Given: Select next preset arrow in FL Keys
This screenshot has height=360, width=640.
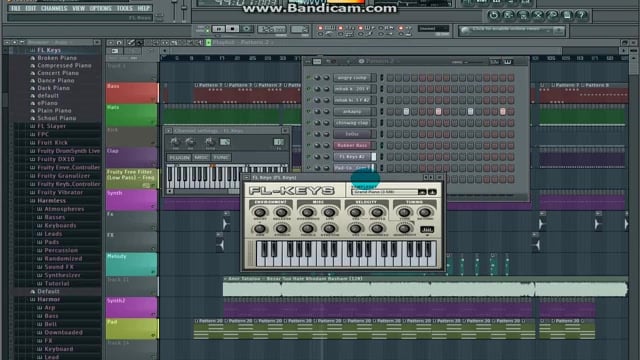Looking at the screenshot, I should pos(432,192).
